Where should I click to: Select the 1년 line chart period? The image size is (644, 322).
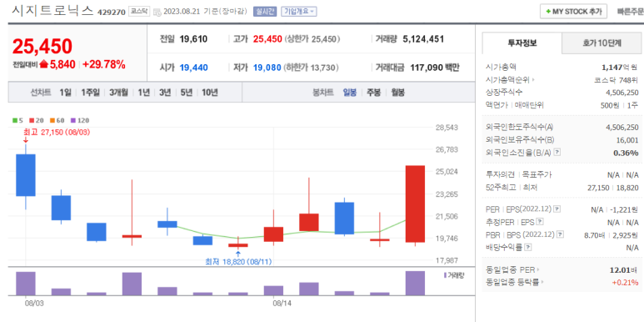[x=144, y=93]
